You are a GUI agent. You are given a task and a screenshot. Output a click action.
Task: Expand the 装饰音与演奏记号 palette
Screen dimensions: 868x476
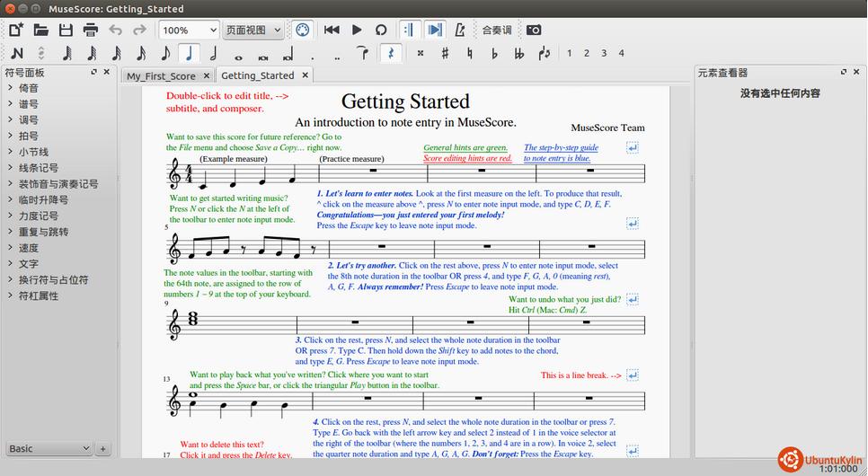coord(10,184)
